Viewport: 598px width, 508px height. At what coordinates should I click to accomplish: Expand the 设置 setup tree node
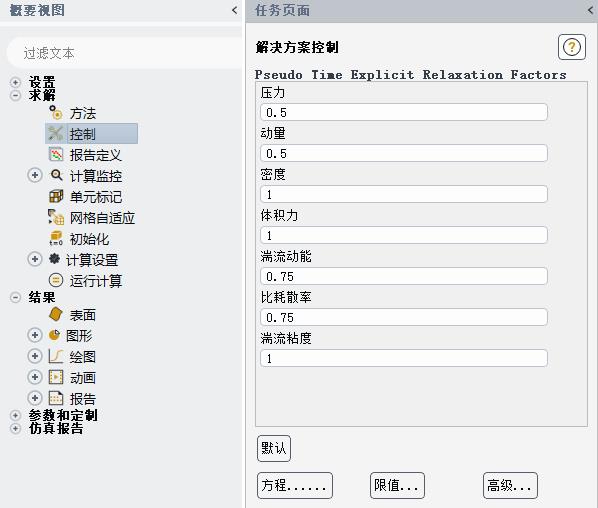tap(15, 82)
